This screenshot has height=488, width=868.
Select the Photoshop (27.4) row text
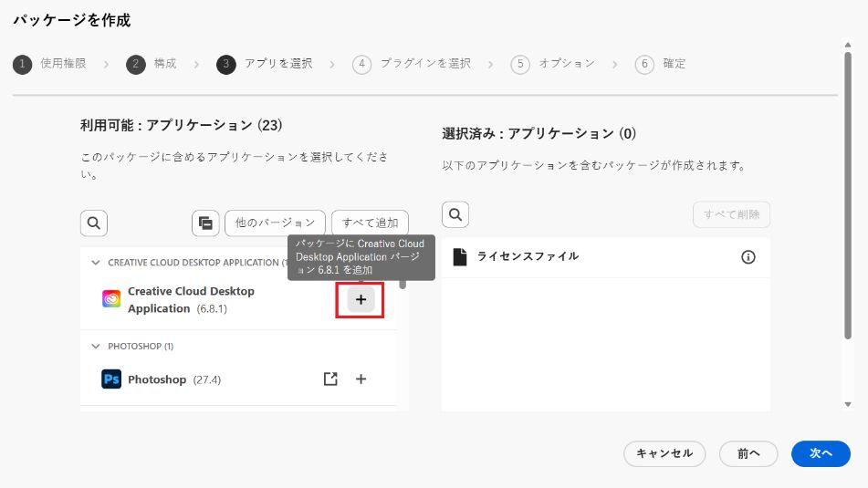[174, 379]
